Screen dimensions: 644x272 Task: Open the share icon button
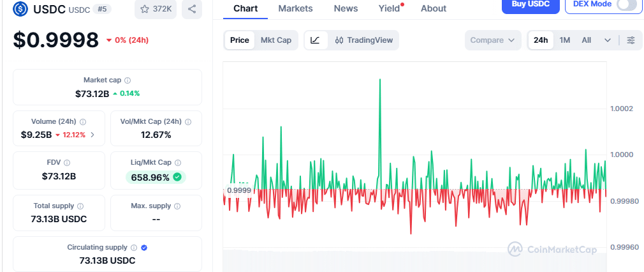(x=191, y=9)
